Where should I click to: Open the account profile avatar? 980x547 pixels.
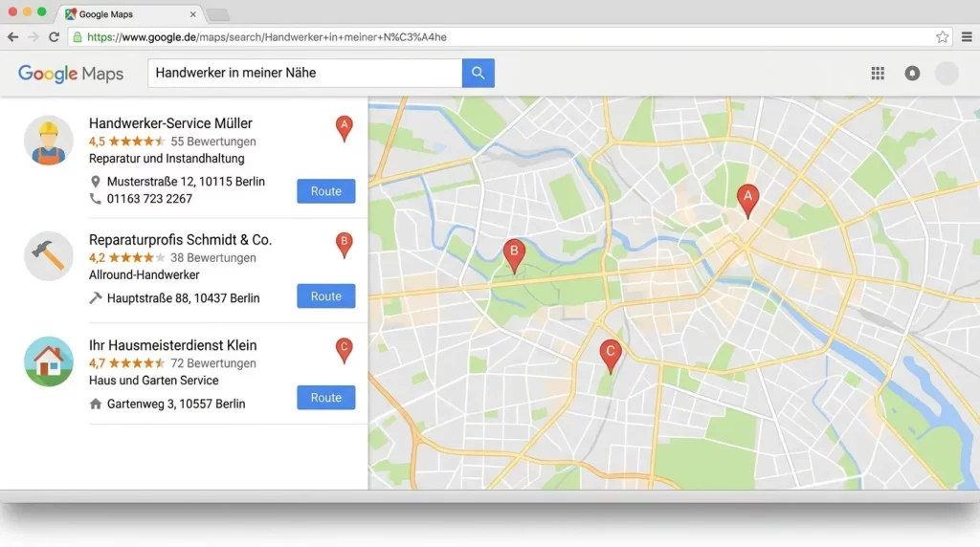click(947, 73)
